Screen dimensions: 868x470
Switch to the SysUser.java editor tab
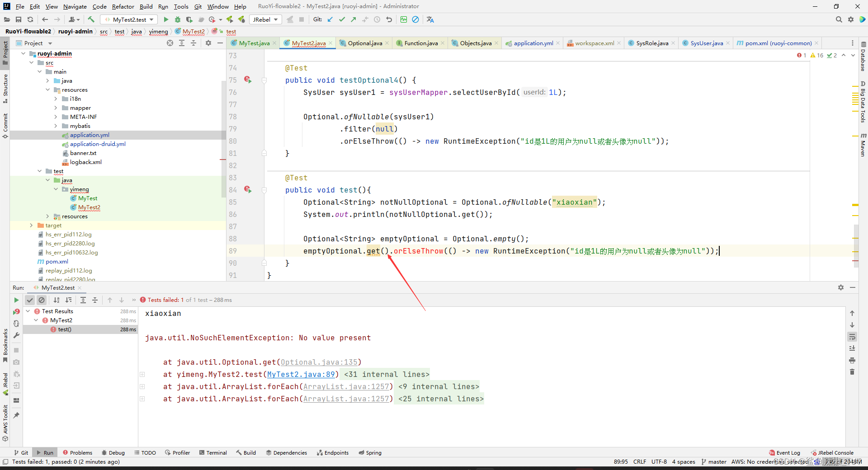pos(707,43)
